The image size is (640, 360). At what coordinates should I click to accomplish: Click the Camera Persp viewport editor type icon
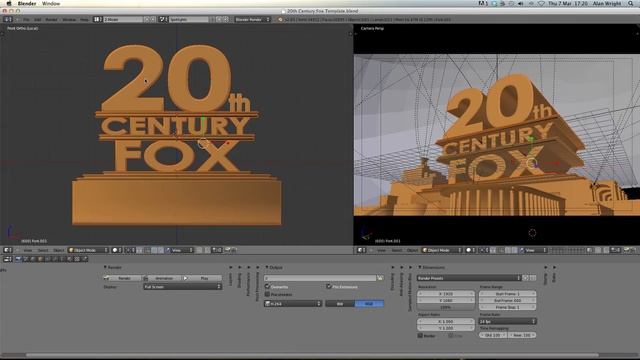point(361,250)
